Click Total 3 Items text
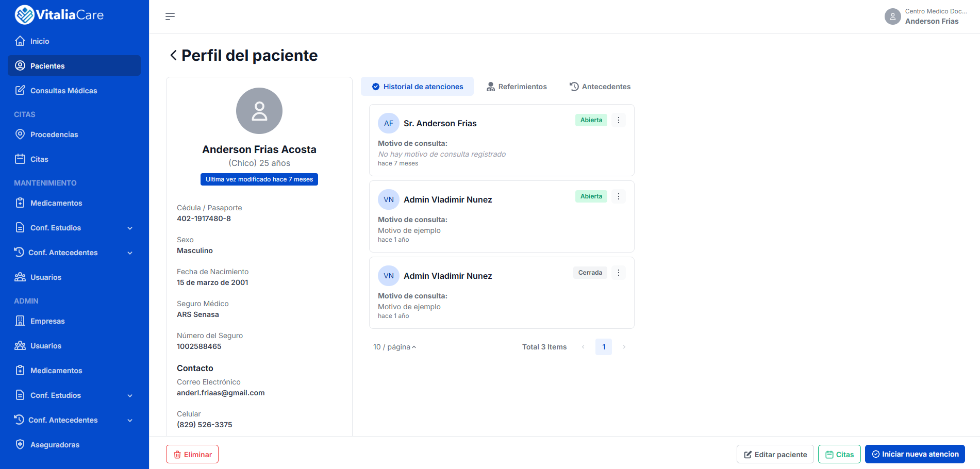This screenshot has height=469, width=980. pyautogui.click(x=544, y=347)
